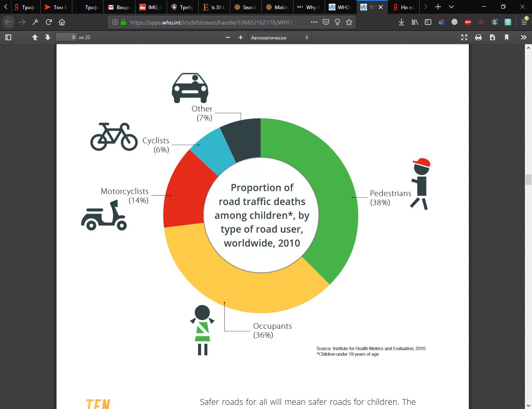The height and width of the screenshot is (409, 532).
Task: Switch to the BBC Why h tab
Action: click(309, 7)
